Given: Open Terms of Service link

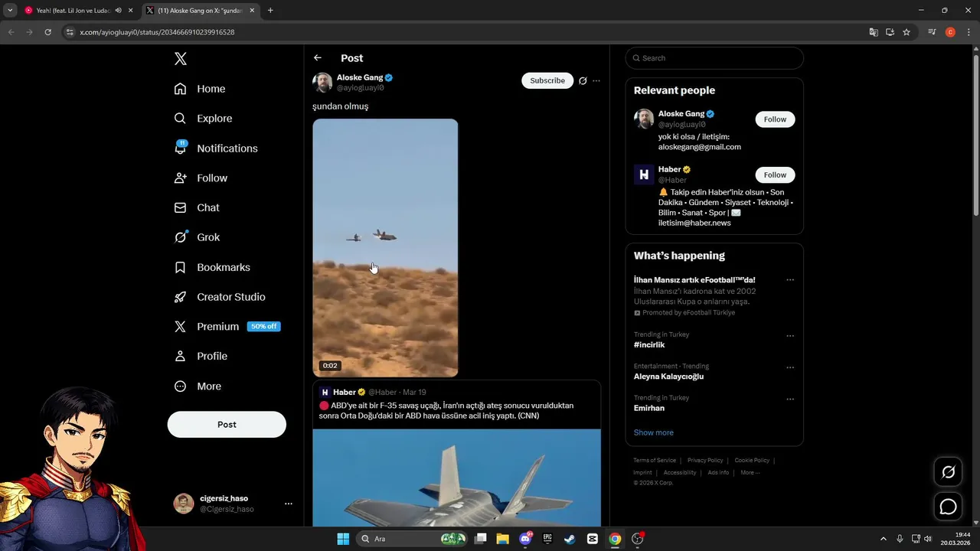Looking at the screenshot, I should 655,461.
